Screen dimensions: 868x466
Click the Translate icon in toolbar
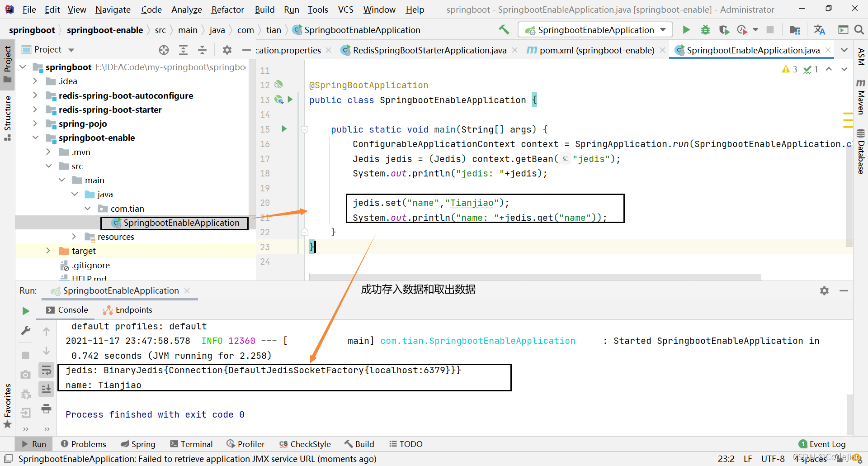pyautogui.click(x=819, y=30)
